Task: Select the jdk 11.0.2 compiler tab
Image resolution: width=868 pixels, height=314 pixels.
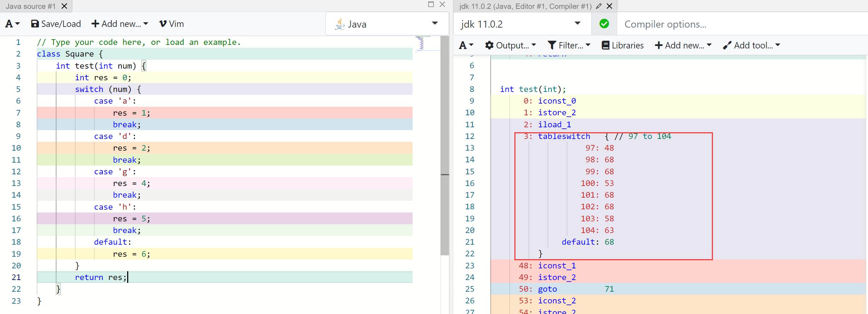Action: tap(525, 6)
